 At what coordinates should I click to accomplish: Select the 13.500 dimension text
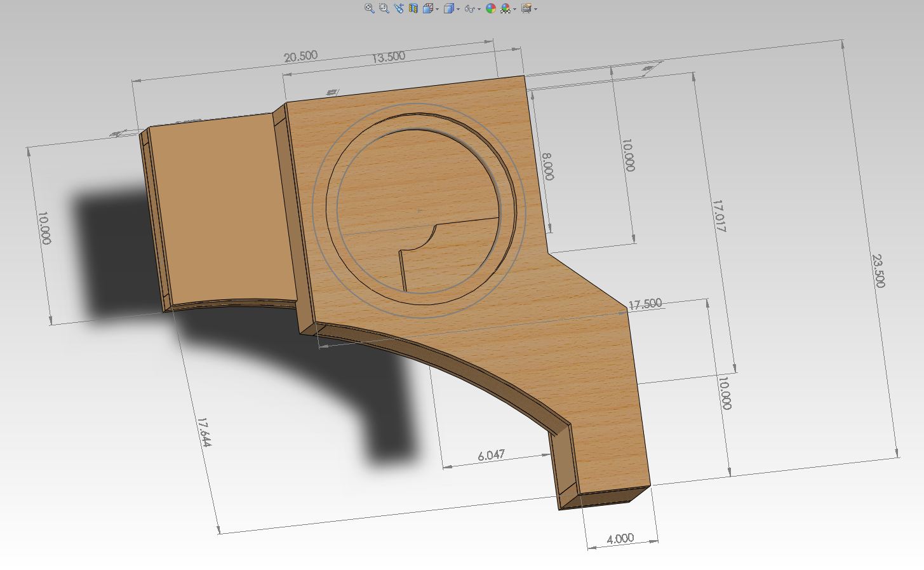[x=388, y=56]
